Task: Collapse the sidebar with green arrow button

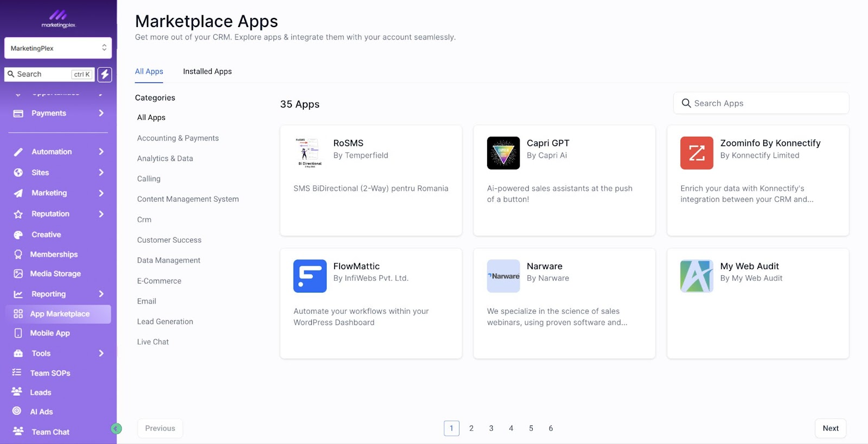Action: click(x=116, y=429)
